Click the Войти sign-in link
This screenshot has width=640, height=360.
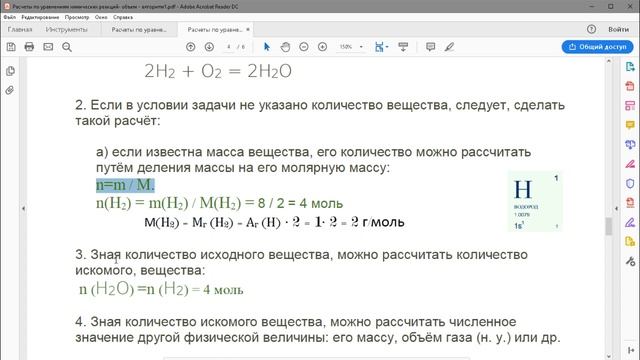[618, 29]
